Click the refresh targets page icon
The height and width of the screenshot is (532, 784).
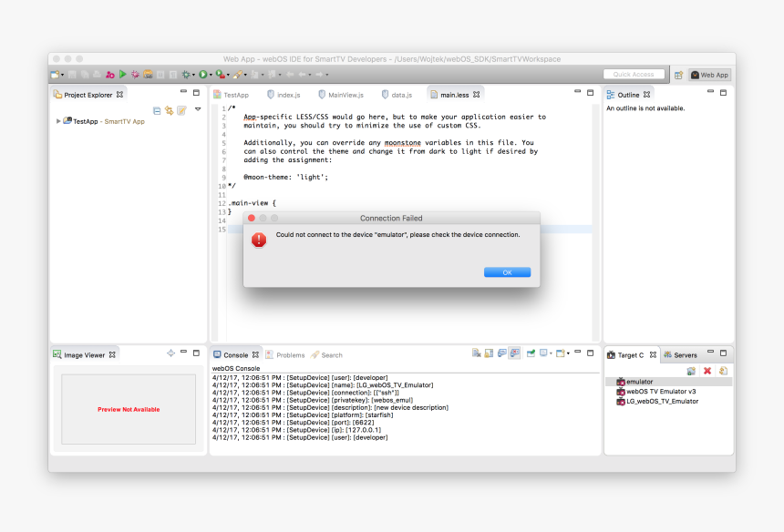coord(723,371)
